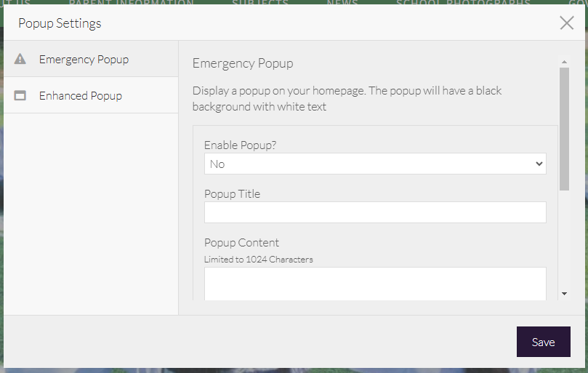Select the Emergency Popup tab
The height and width of the screenshot is (373, 588).
pos(84,59)
